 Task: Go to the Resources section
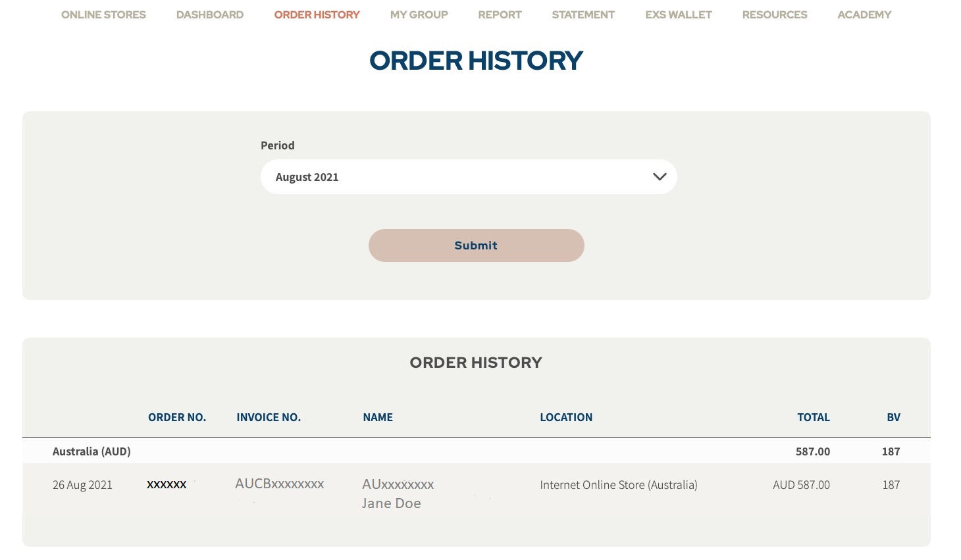[775, 14]
